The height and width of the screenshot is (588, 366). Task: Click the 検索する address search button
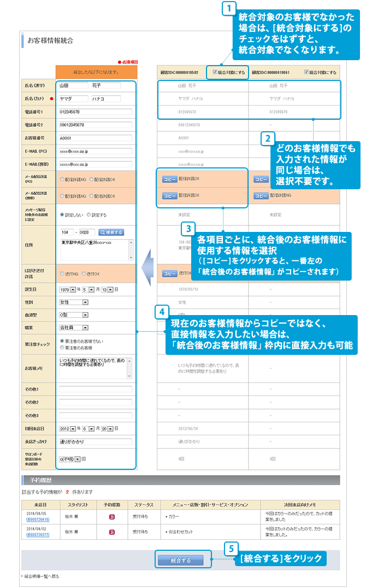pyautogui.click(x=111, y=232)
